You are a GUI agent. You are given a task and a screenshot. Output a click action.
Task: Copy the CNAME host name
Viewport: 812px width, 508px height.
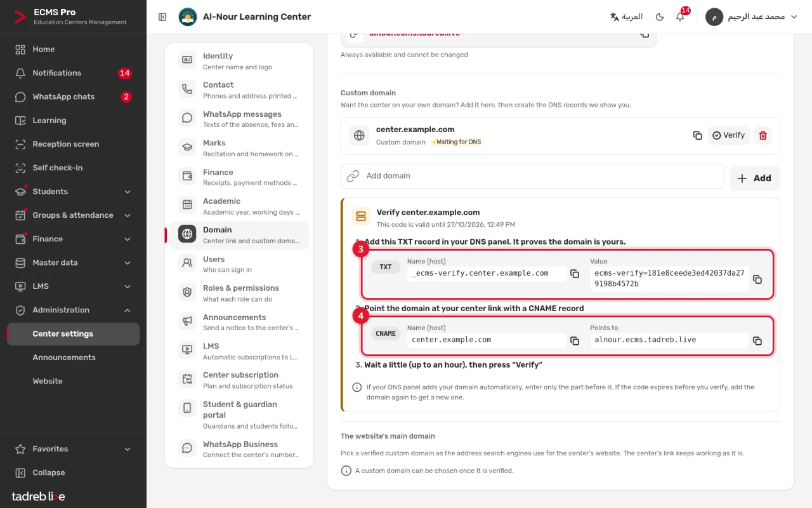tap(575, 340)
